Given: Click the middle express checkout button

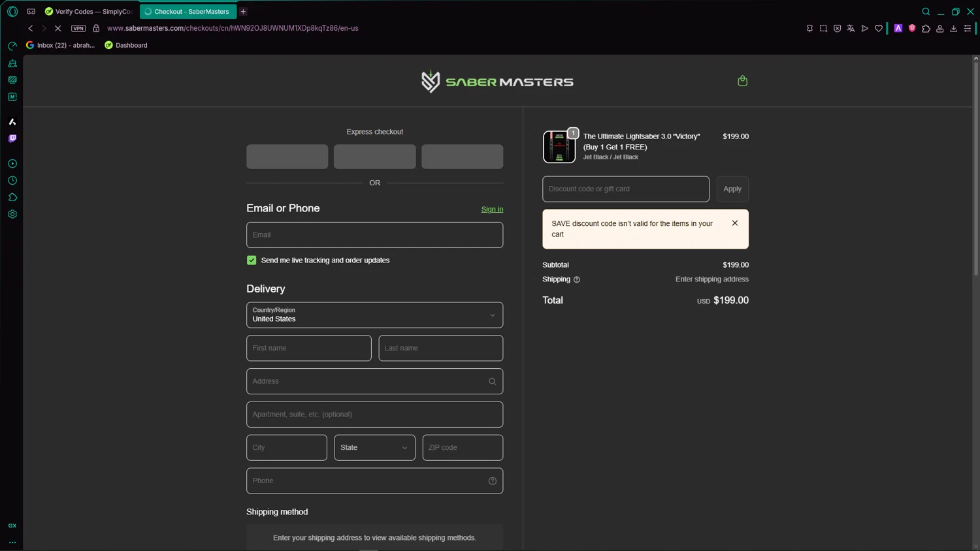Looking at the screenshot, I should click(x=375, y=157).
